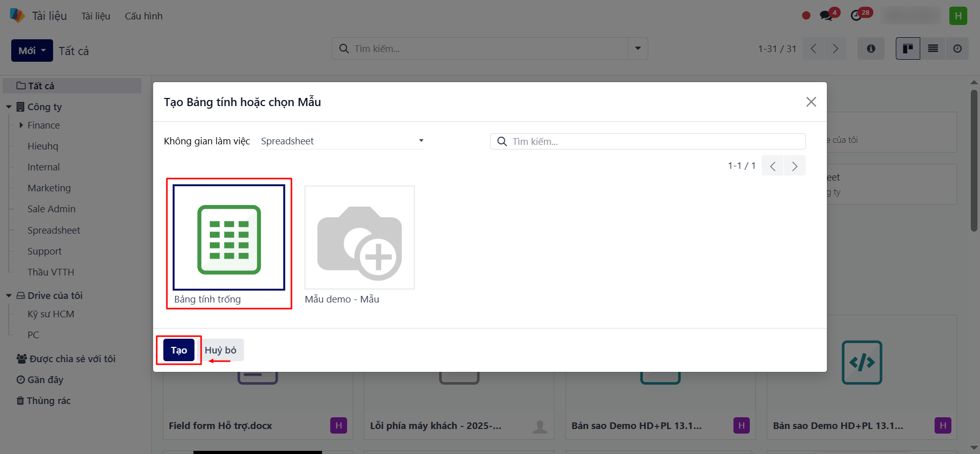The width and height of the screenshot is (980, 454).
Task: Select the Bảng tính trống blank spreadsheet thumbnail
Action: pos(229,238)
